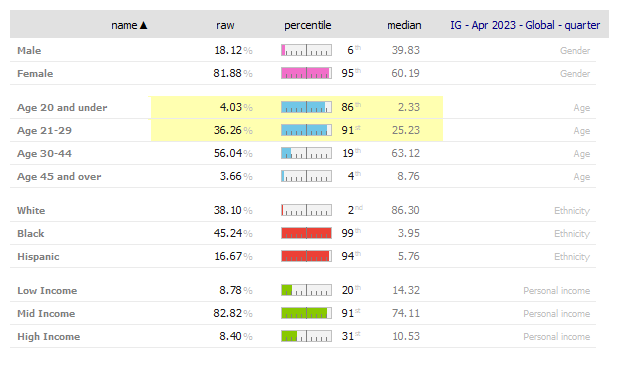
Task: Click the High Income percentile bar
Action: coord(306,336)
